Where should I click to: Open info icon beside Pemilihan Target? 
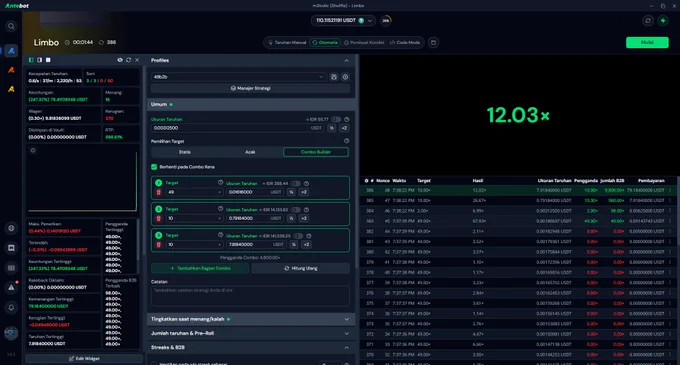pyautogui.click(x=347, y=141)
